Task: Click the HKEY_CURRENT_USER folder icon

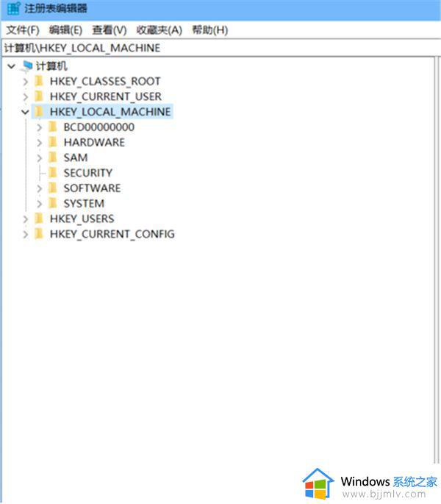Action: [x=39, y=96]
